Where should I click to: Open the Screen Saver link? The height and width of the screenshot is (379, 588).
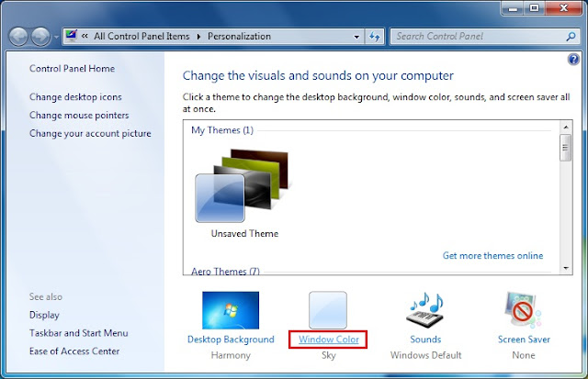(524, 340)
